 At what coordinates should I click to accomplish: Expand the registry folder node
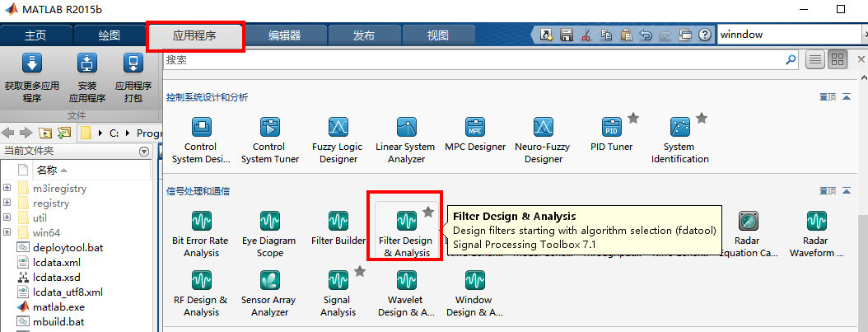pos(7,203)
